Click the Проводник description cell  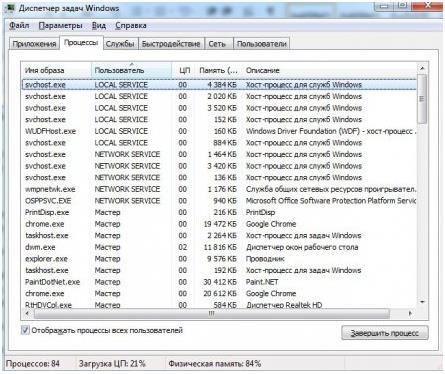point(265,259)
